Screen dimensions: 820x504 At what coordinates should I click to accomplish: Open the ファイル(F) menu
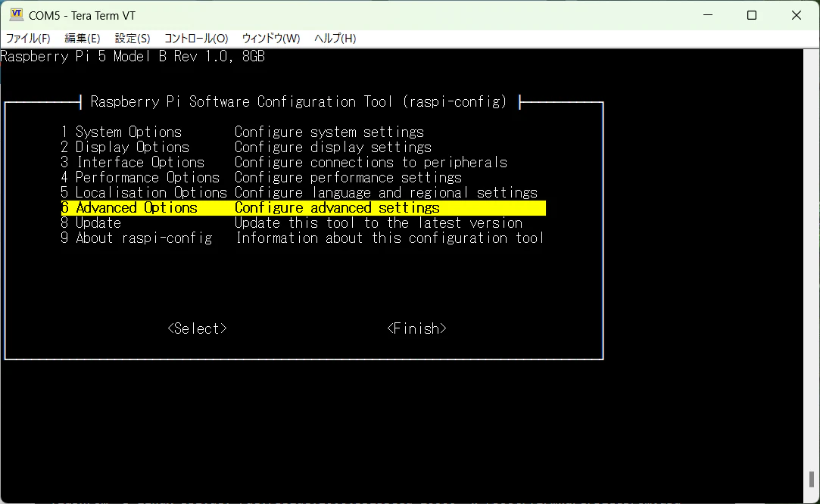click(x=28, y=38)
